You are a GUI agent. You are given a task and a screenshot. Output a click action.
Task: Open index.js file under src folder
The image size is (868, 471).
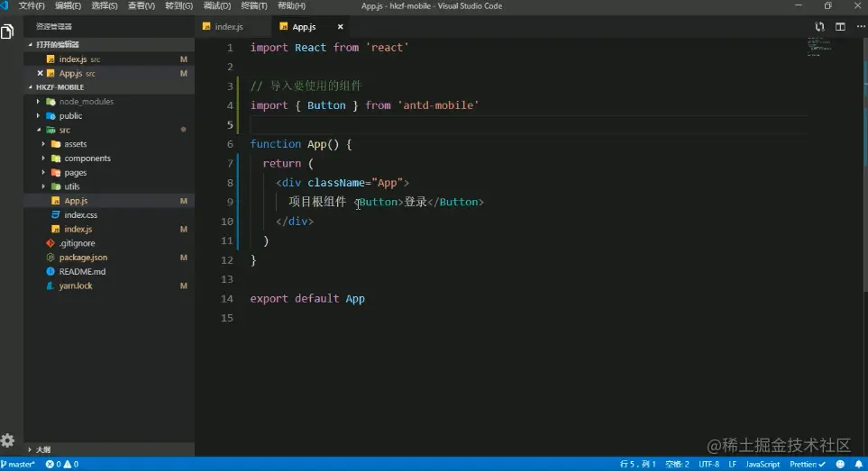109,229
